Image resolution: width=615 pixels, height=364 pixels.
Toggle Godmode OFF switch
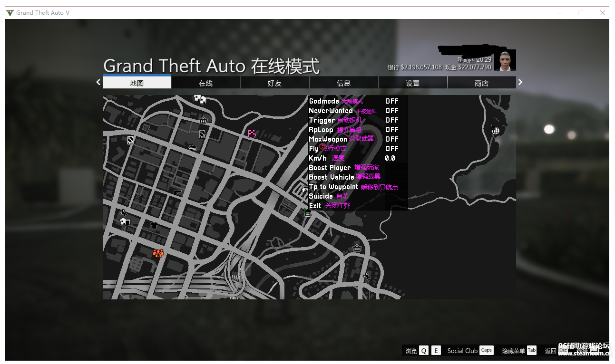pyautogui.click(x=392, y=101)
